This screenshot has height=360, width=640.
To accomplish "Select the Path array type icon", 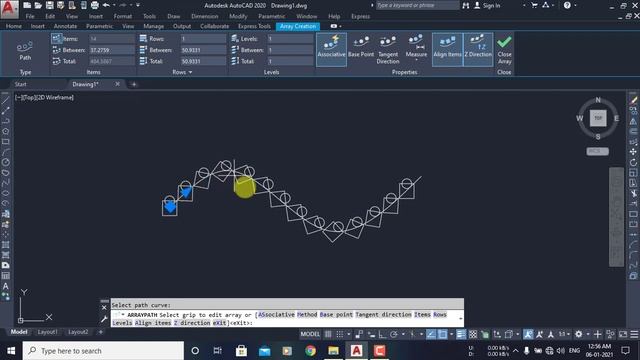I will pyautogui.click(x=25, y=50).
